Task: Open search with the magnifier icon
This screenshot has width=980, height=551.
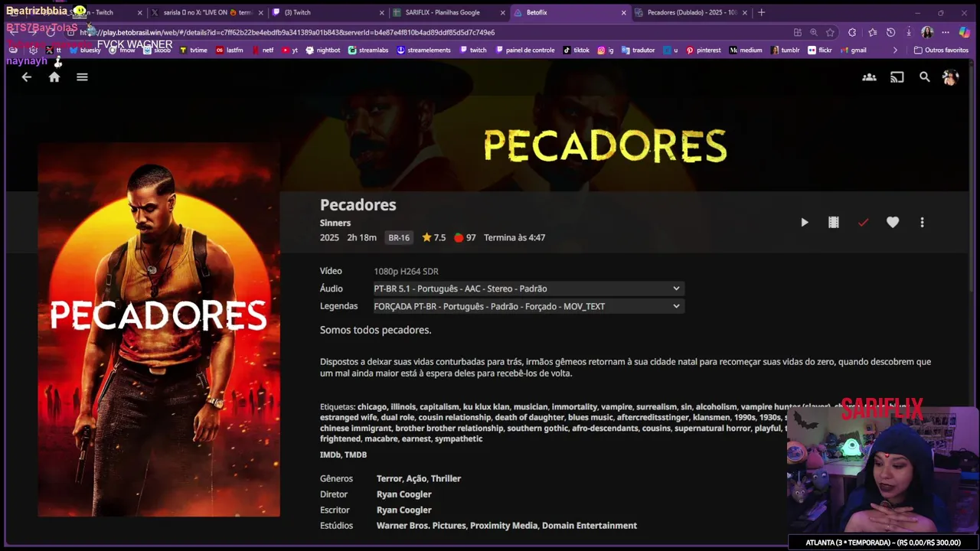Action: [x=925, y=77]
